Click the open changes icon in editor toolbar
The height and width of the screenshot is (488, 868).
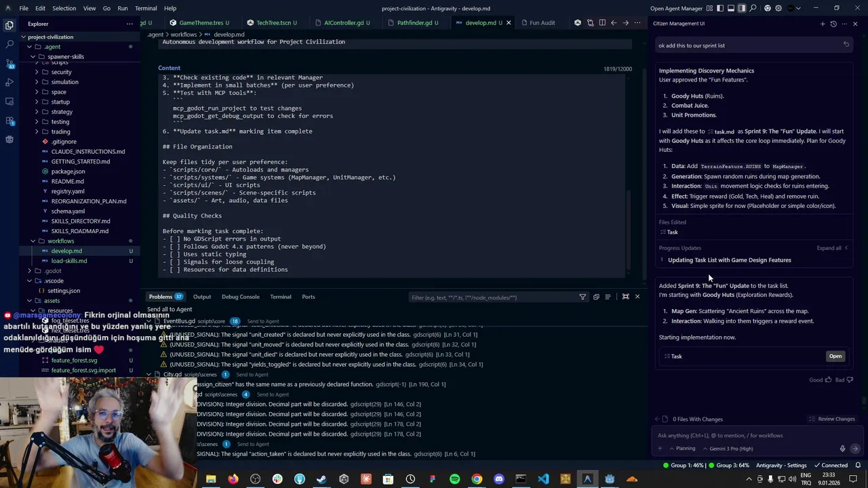pyautogui.click(x=590, y=22)
